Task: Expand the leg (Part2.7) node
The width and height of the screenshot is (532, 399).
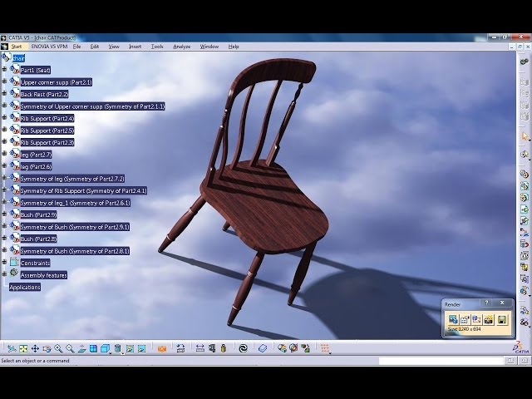Action: [4, 154]
